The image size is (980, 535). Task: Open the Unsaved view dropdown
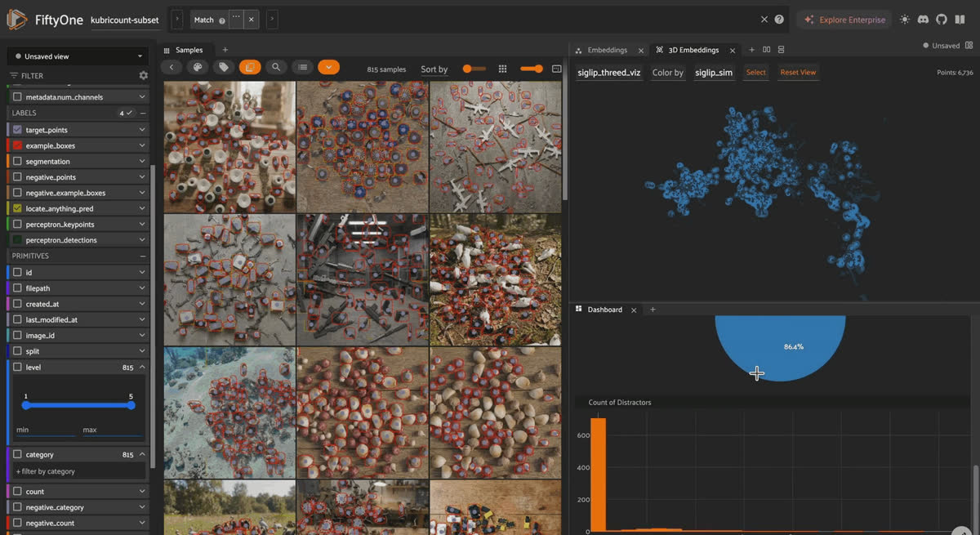click(78, 56)
